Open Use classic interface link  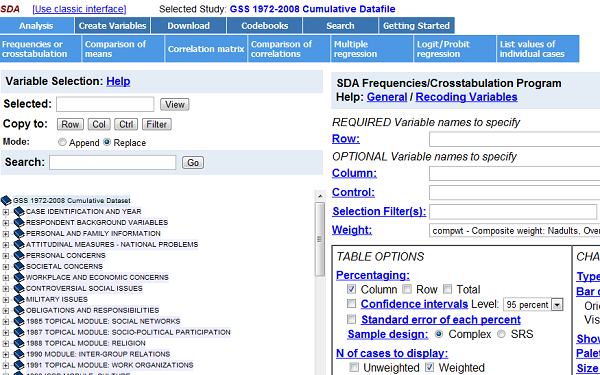coord(79,9)
